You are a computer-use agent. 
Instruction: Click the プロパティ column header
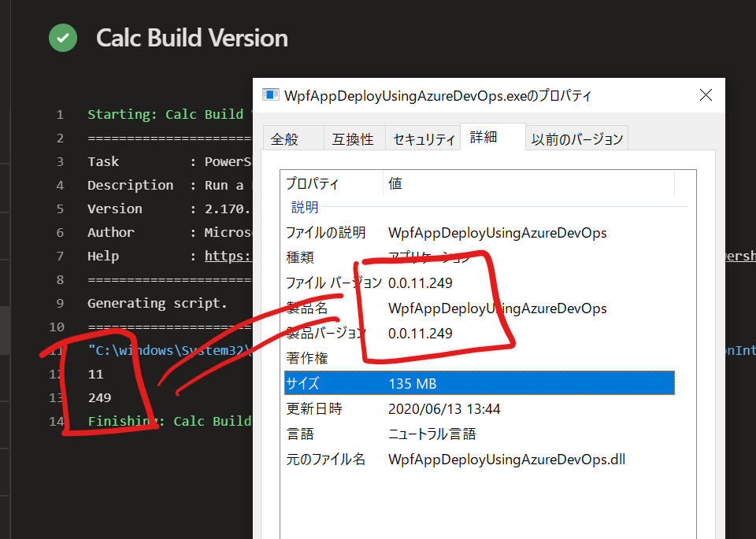pos(332,183)
